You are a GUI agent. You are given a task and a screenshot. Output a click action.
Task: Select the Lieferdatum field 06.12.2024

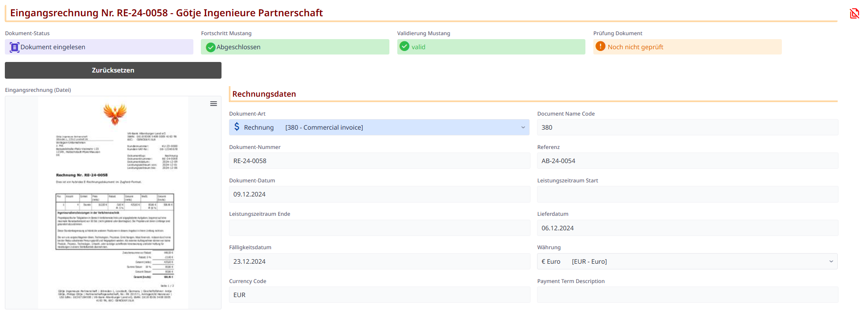(687, 228)
